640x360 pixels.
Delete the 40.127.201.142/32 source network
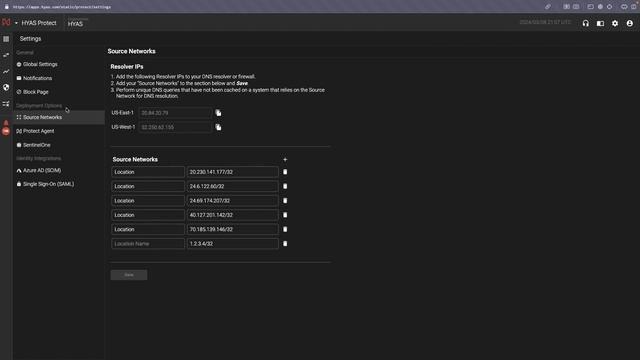click(285, 215)
